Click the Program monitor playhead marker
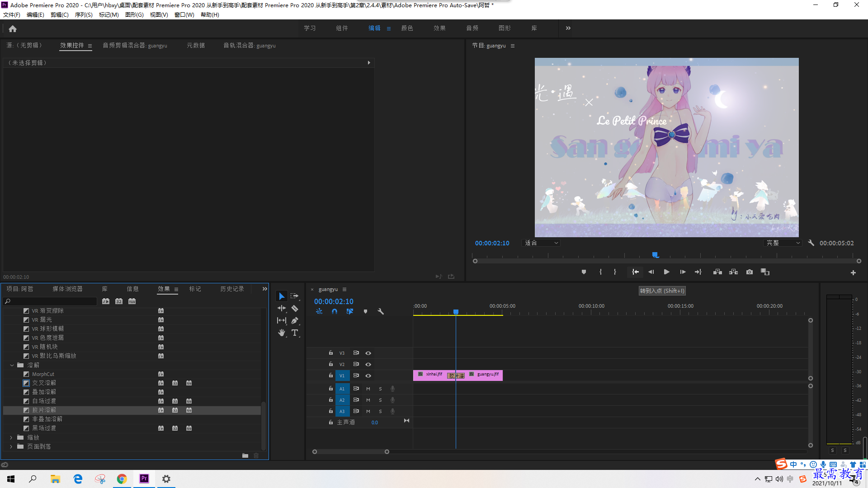 (655, 255)
